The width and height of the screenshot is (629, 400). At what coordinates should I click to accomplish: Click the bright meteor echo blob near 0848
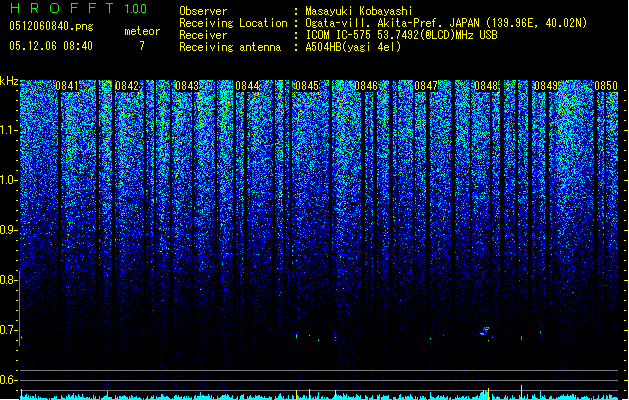click(x=485, y=331)
